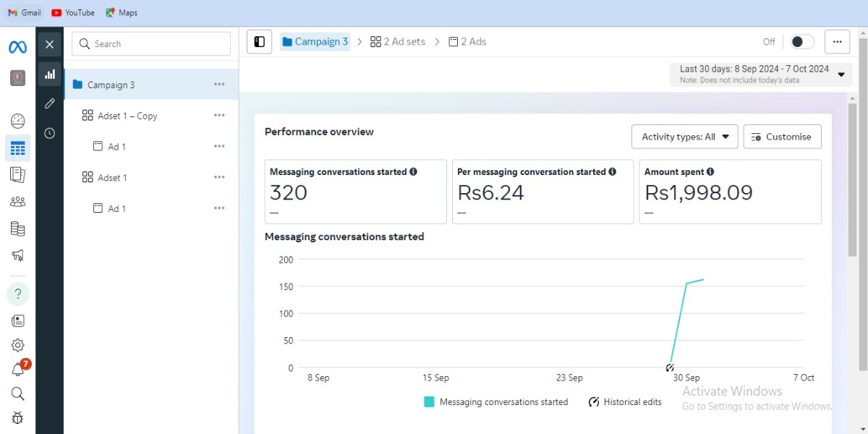Viewport: 868px width, 434px height.
Task: Expand the Last 30 days date range picker
Action: tap(761, 74)
